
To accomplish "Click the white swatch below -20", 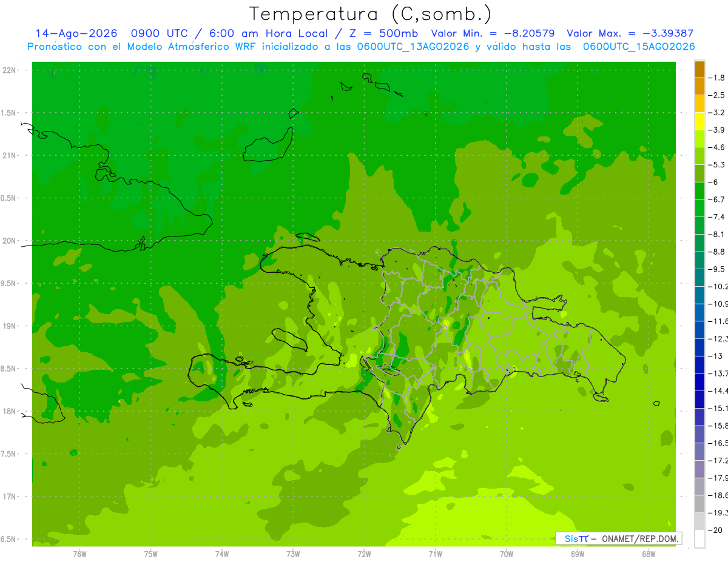I will click(699, 539).
